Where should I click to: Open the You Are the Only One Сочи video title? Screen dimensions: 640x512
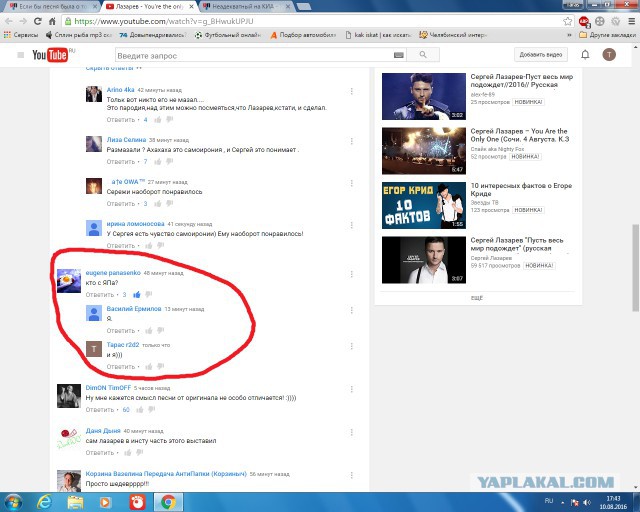[x=520, y=135]
